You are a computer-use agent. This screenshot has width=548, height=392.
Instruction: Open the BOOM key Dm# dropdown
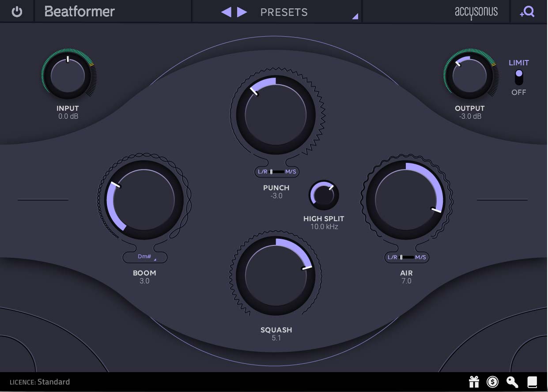pyautogui.click(x=144, y=256)
